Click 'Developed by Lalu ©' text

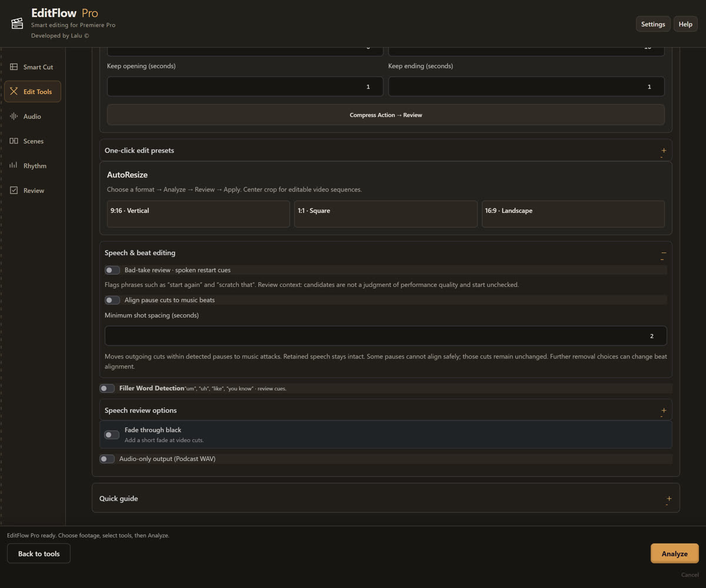(x=60, y=36)
